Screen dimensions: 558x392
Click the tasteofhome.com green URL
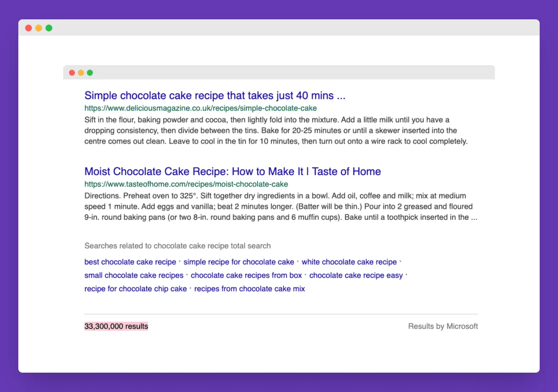coord(186,184)
